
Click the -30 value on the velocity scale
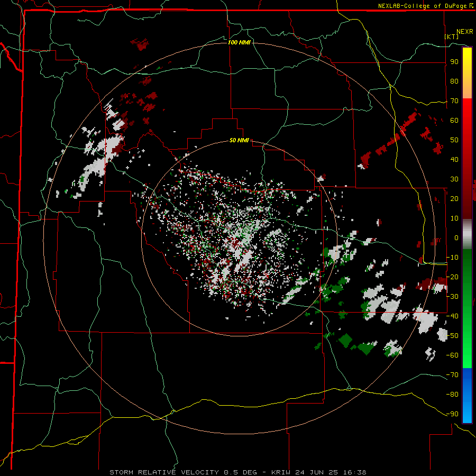(x=452, y=297)
